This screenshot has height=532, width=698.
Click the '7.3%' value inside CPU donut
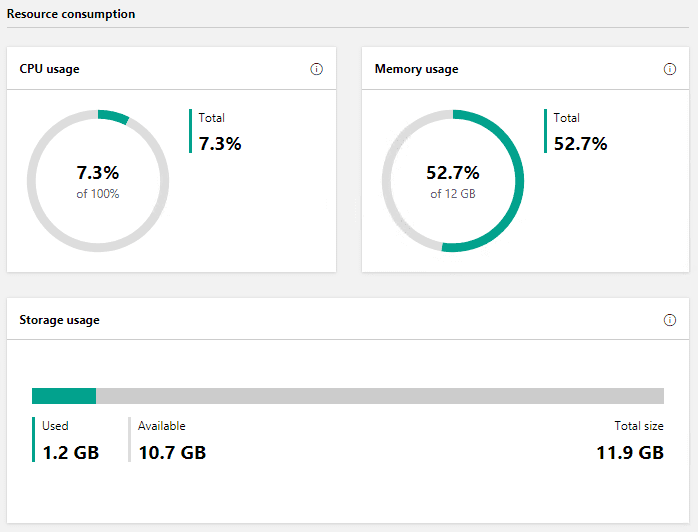(97, 173)
